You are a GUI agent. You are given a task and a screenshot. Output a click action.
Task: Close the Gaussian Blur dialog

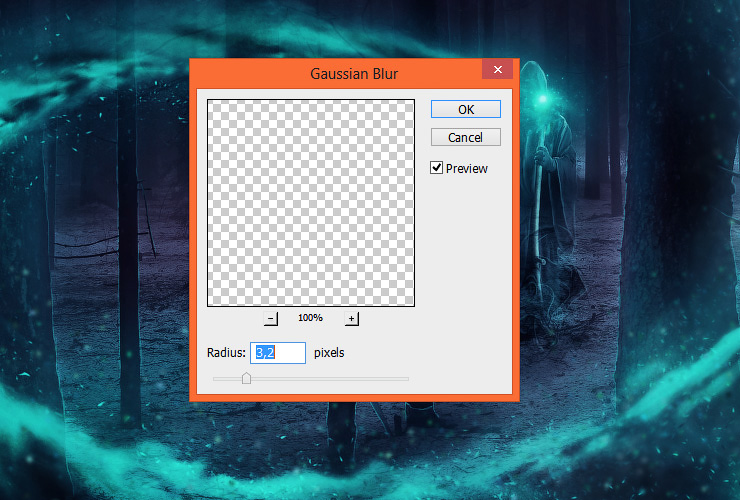(x=497, y=69)
